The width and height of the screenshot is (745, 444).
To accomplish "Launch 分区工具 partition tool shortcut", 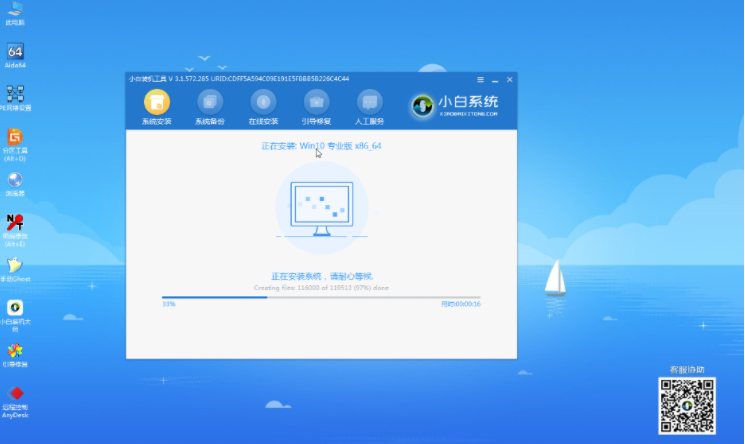I will click(x=15, y=140).
